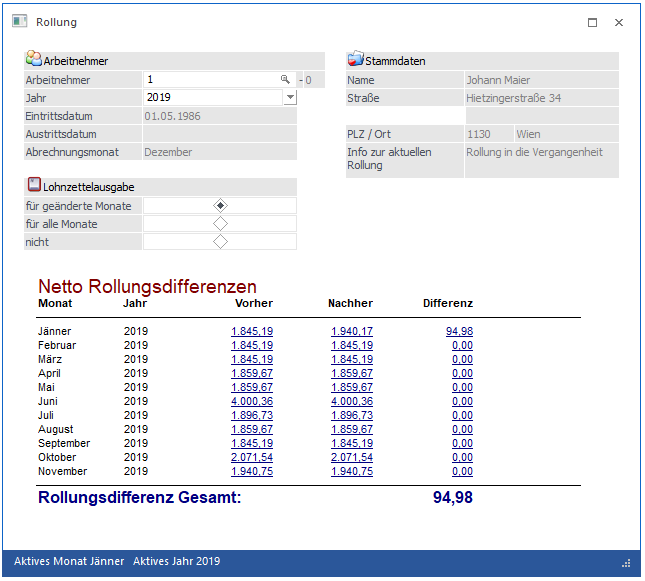The height and width of the screenshot is (581, 645).
Task: Open Jänner Differenz value 94,98
Action: click(x=459, y=331)
